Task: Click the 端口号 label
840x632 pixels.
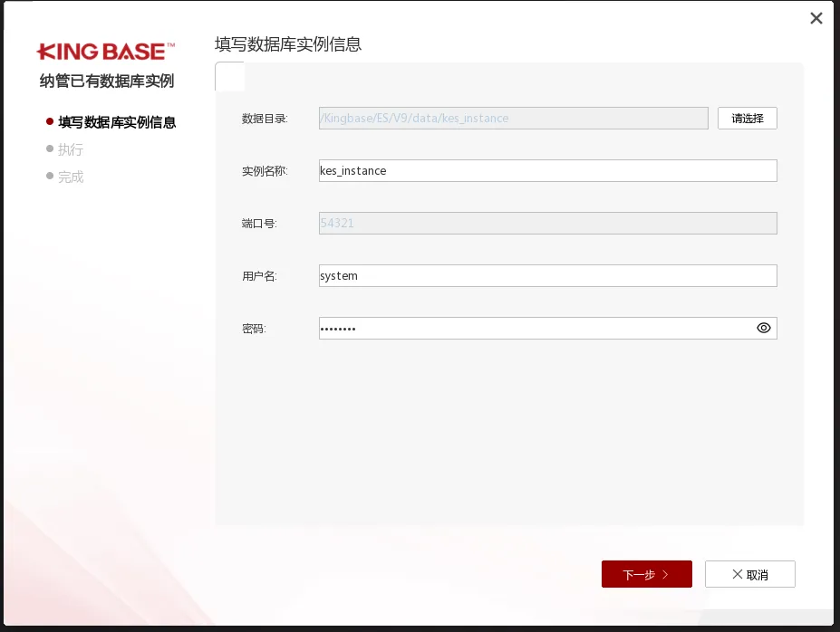Action: tap(259, 224)
